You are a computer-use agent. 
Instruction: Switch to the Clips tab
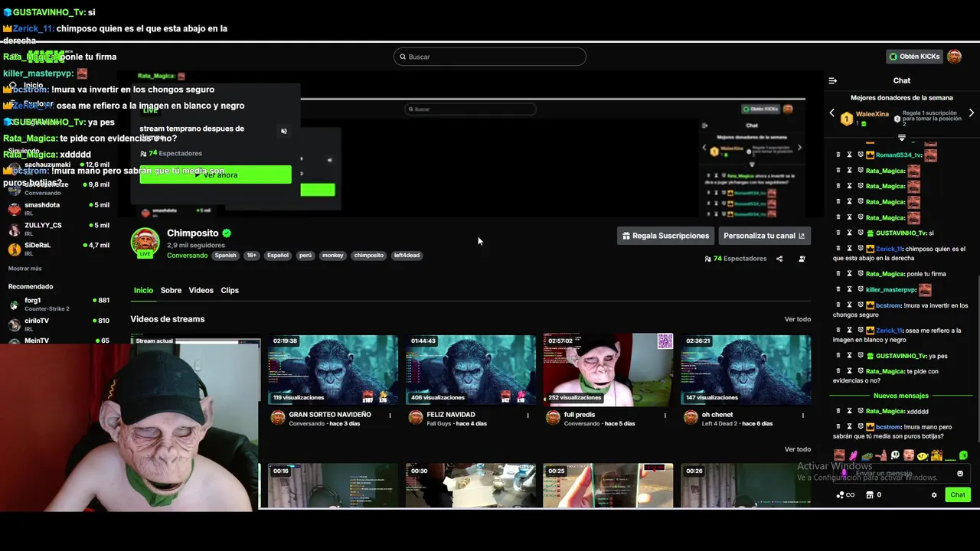pos(230,290)
